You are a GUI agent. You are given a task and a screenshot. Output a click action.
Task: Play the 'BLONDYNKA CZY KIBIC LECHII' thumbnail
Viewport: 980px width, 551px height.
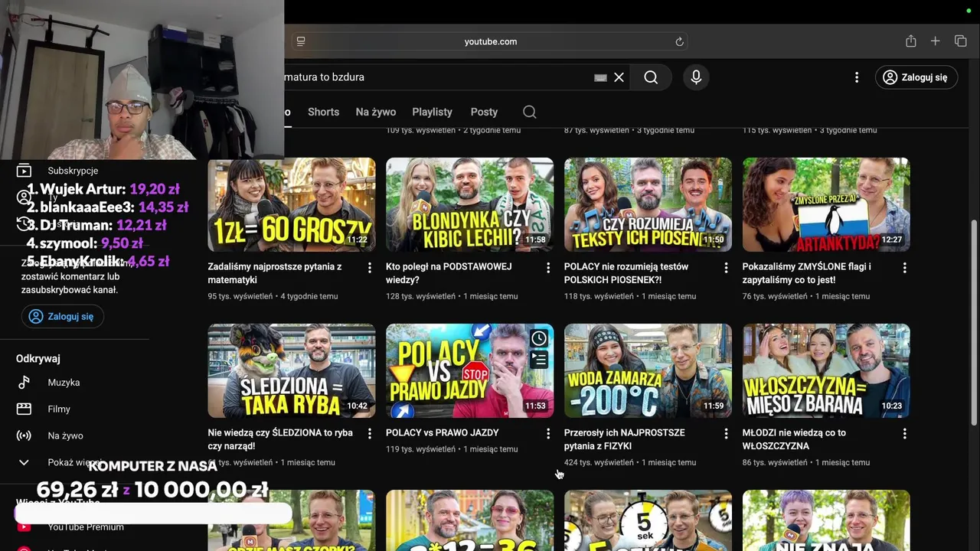click(469, 205)
